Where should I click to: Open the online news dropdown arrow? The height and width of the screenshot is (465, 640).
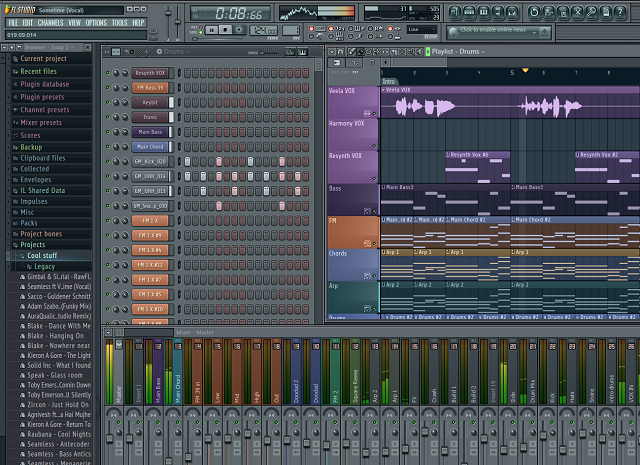tap(534, 32)
